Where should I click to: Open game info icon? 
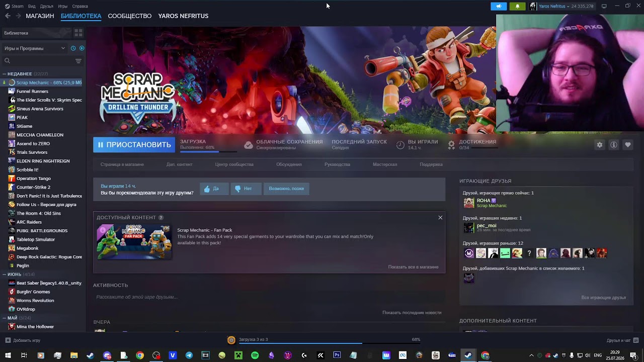pos(614,145)
